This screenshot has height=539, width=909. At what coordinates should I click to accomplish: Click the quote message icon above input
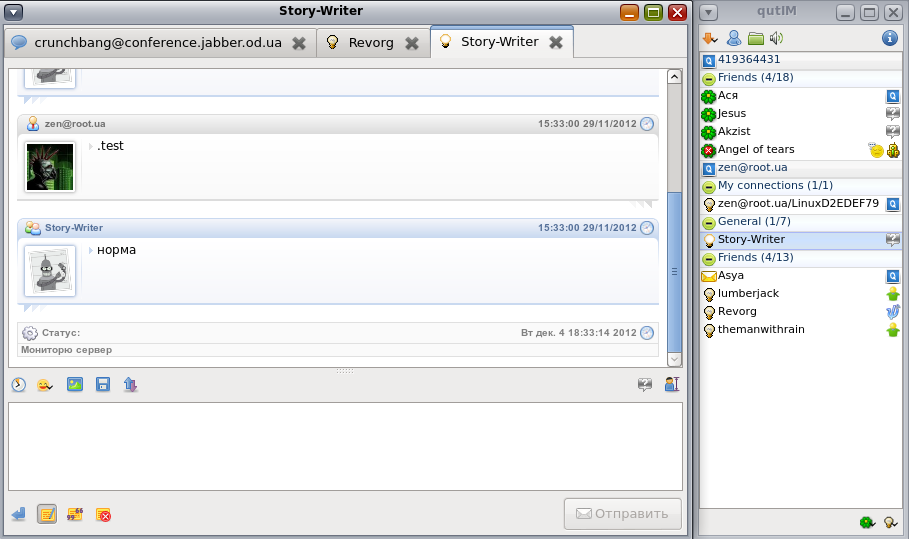click(x=645, y=384)
